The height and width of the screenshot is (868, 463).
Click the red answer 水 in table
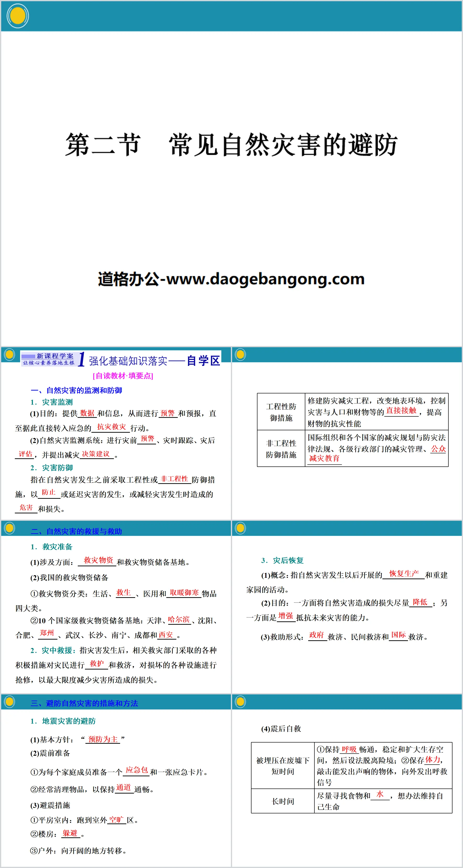click(x=380, y=794)
